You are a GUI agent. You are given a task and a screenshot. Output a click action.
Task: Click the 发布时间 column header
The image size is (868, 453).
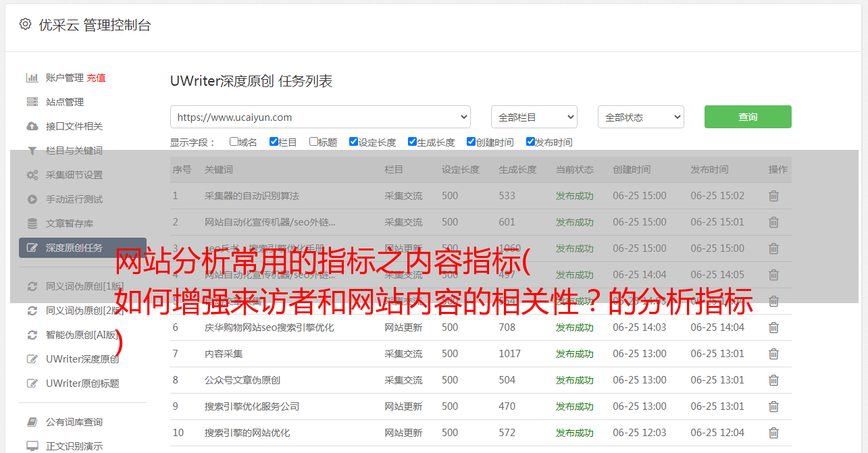709,169
